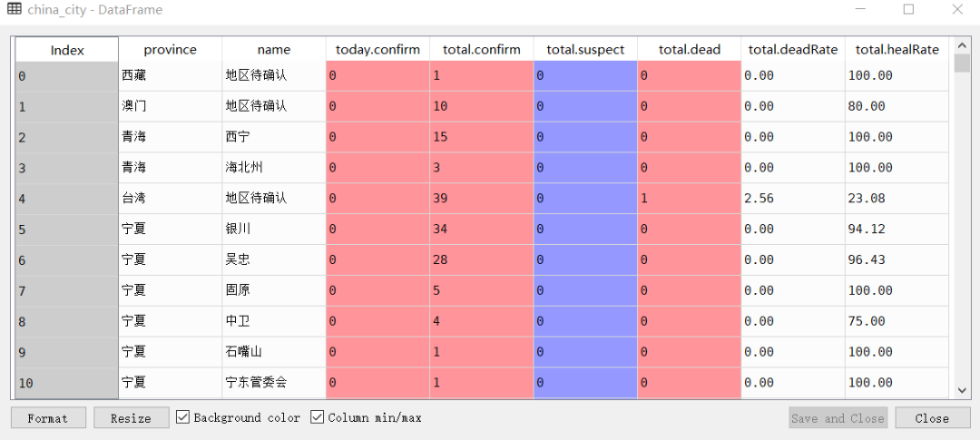Click the Index header cell
This screenshot has height=440, width=980.
67,49
